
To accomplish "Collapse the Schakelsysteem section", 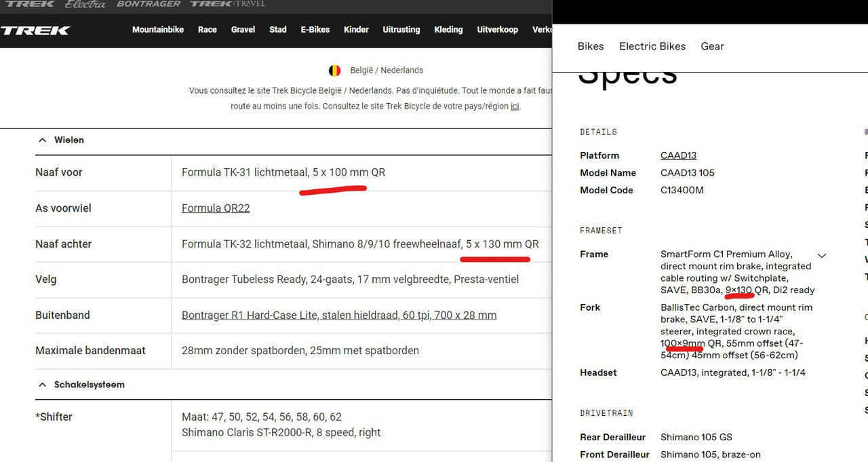I will click(42, 385).
